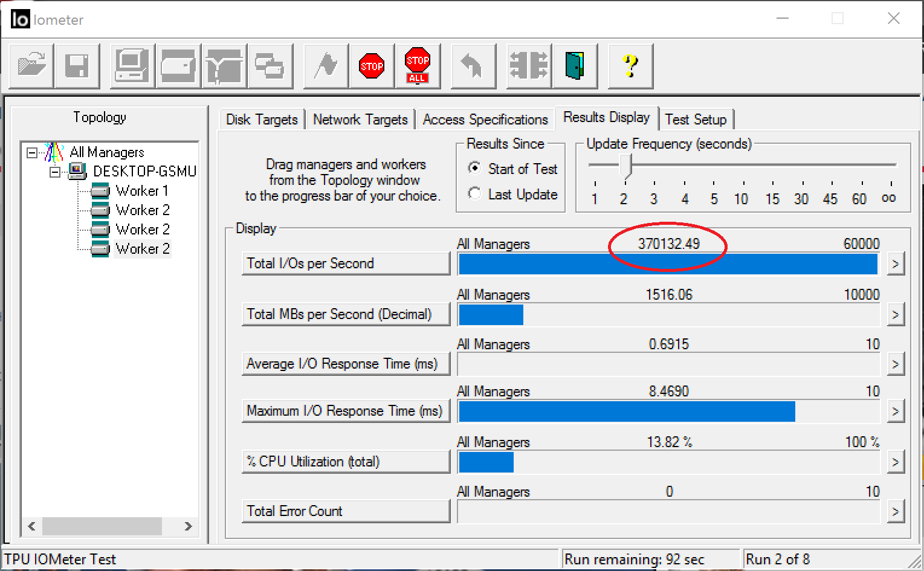Click the Open test configuration file icon

(32, 65)
